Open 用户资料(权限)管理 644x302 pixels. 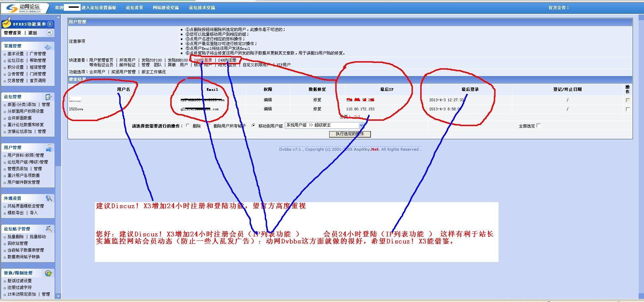pos(26,155)
